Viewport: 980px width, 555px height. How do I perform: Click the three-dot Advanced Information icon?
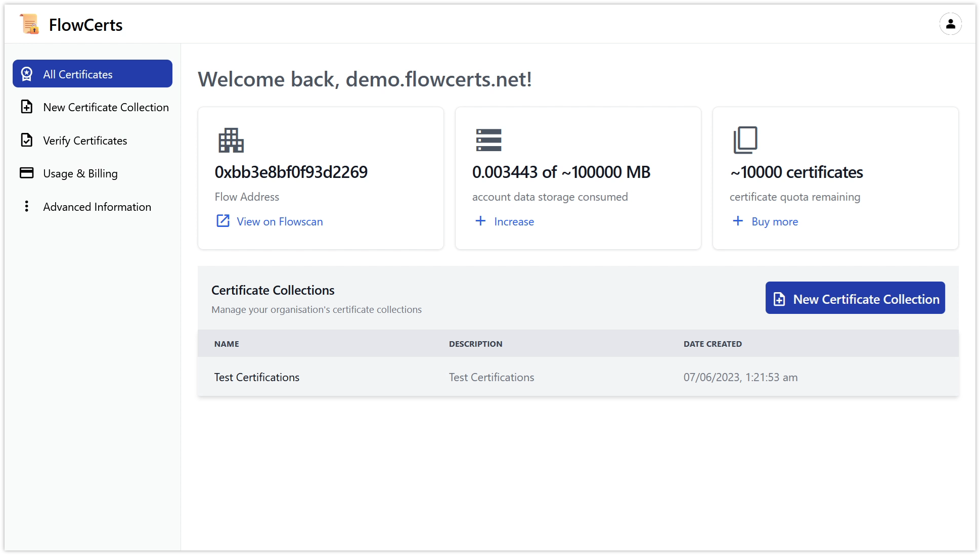(x=27, y=206)
